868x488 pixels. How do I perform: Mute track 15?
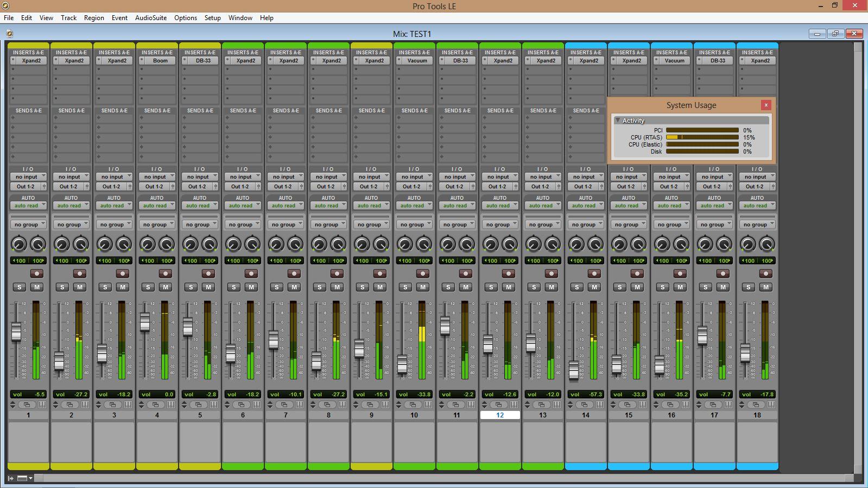637,287
